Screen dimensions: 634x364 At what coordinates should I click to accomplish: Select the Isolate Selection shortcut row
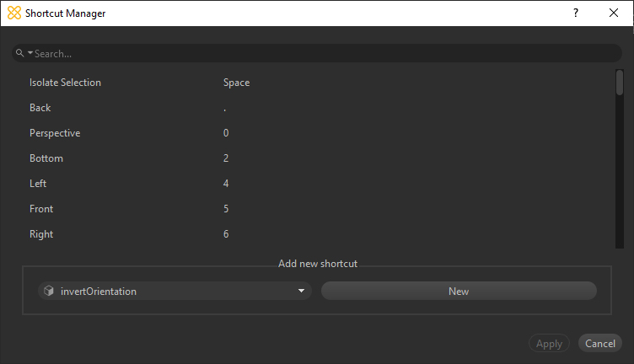tap(66, 83)
